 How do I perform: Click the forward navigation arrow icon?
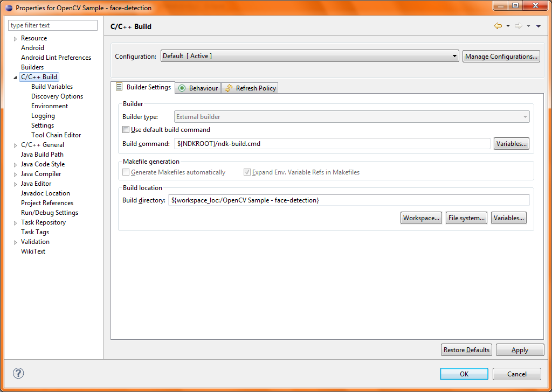(x=518, y=26)
